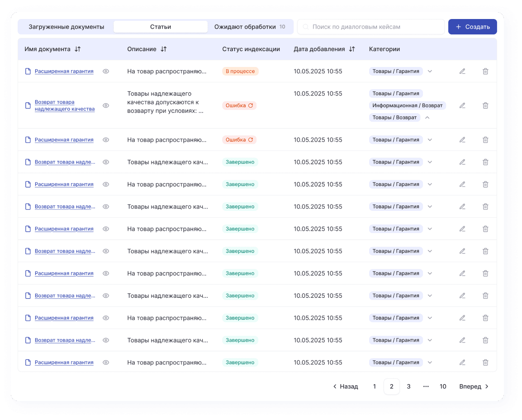
Task: Edit the document in the В процессе row
Action: (462, 71)
